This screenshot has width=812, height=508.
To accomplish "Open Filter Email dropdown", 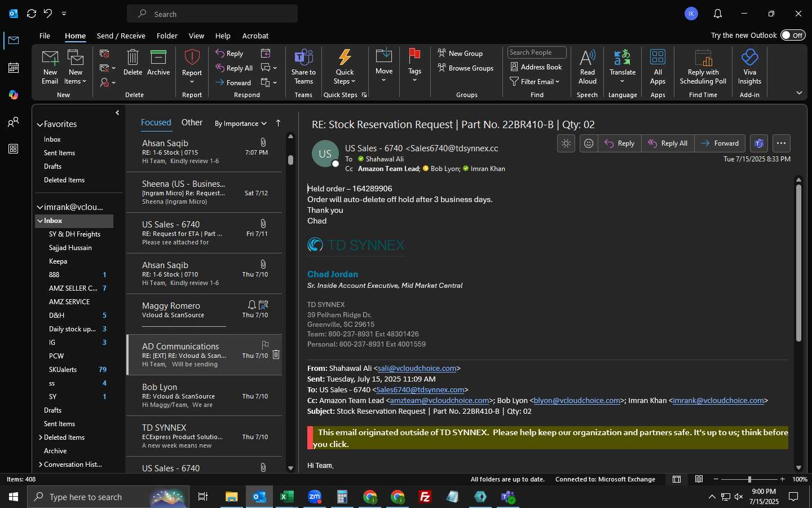I will click(x=535, y=82).
